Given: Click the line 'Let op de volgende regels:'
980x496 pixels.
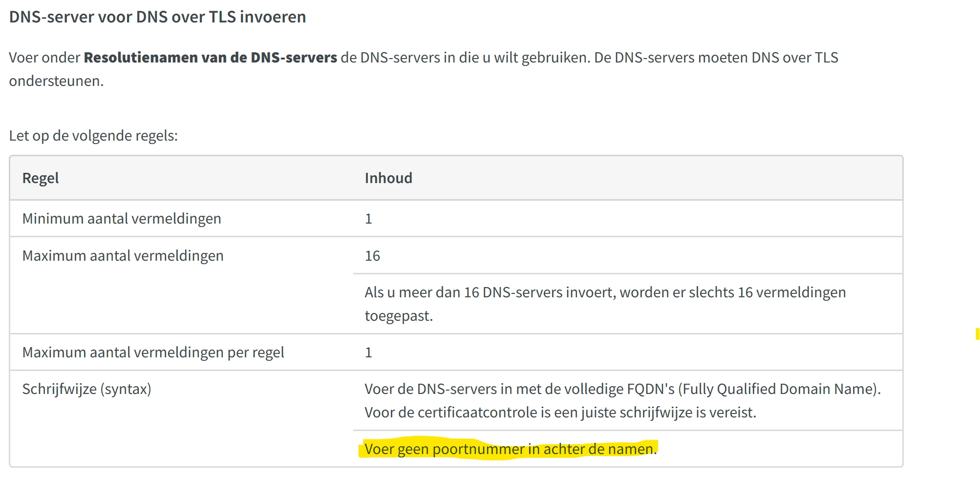Looking at the screenshot, I should pyautogui.click(x=93, y=136).
